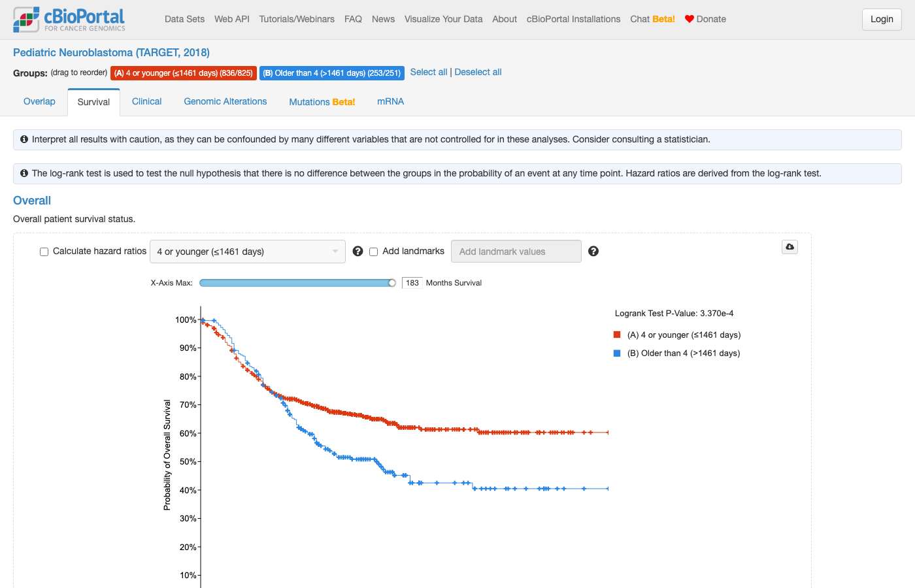Image resolution: width=915 pixels, height=588 pixels.
Task: Open the About page
Action: tap(505, 19)
